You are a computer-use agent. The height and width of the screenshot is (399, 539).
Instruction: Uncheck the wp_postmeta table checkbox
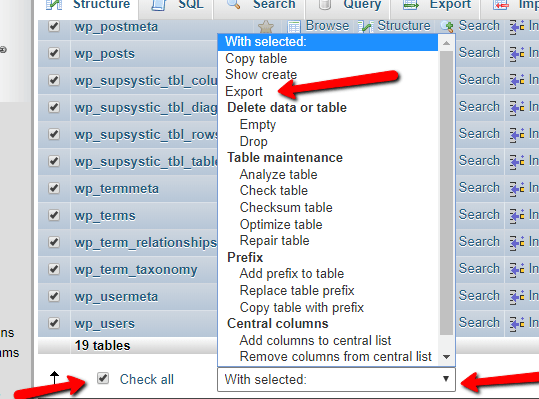pos(54,26)
